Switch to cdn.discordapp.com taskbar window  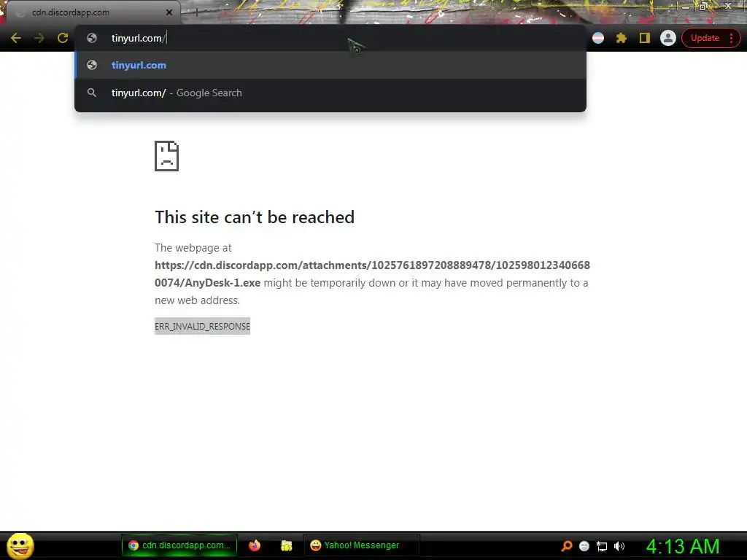(179, 545)
